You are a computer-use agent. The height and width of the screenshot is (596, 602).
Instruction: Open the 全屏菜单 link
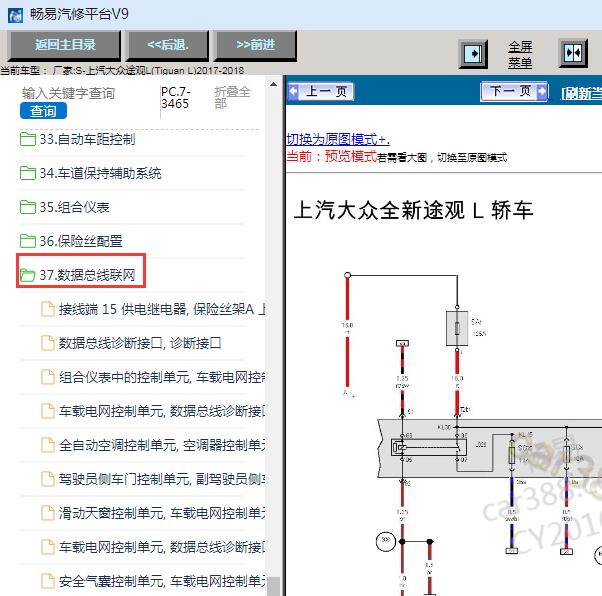tap(520, 55)
